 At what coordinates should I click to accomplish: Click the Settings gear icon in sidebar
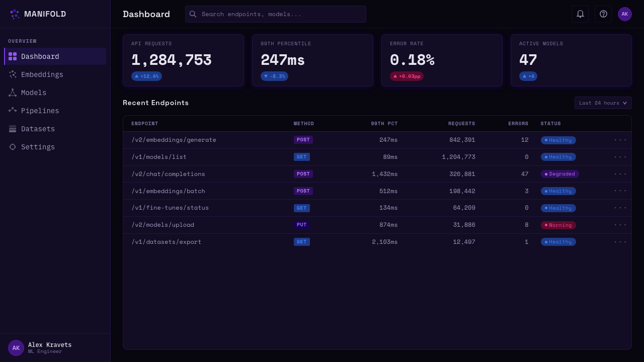[x=13, y=147]
